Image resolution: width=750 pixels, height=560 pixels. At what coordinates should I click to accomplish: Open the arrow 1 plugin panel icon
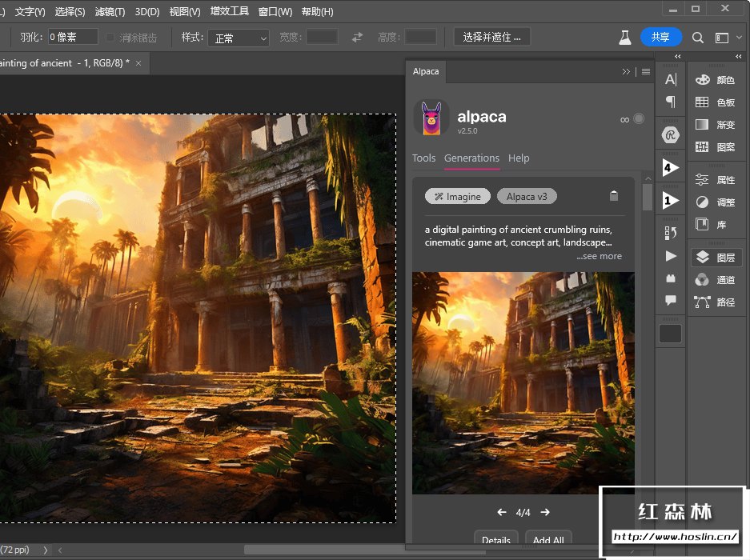[671, 200]
